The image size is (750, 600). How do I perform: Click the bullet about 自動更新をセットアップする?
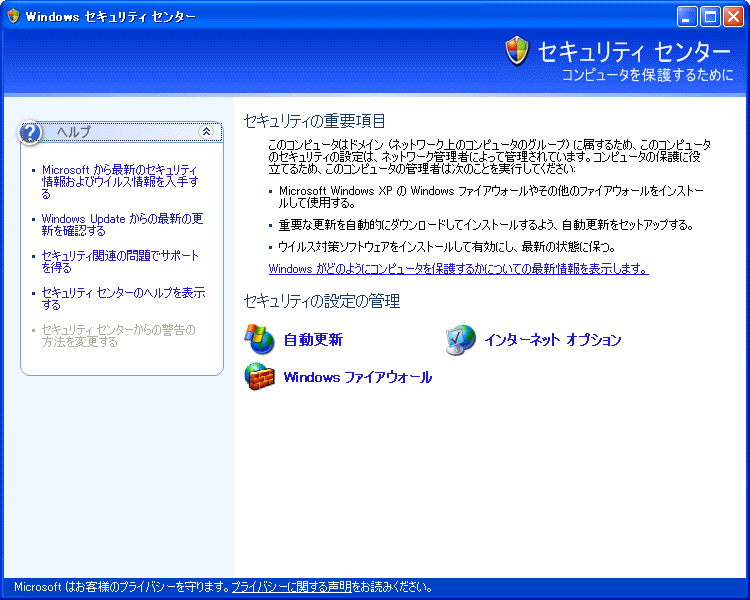point(486,225)
